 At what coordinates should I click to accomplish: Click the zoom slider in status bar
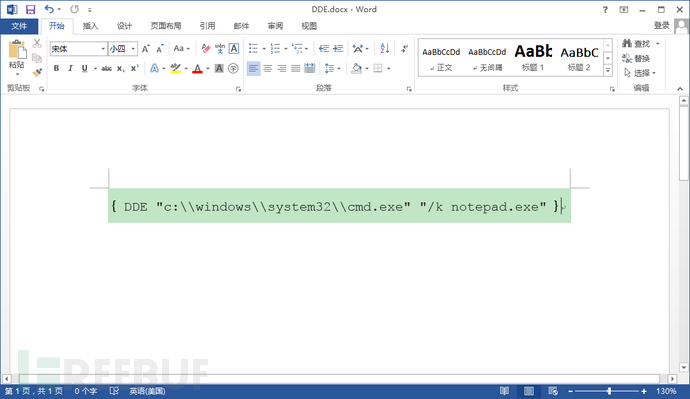pyautogui.click(x=609, y=391)
